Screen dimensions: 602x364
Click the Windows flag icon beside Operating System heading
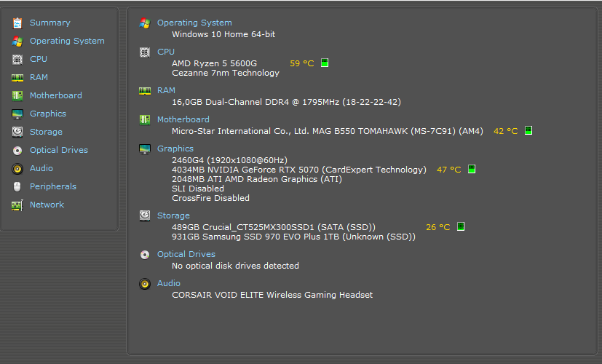click(x=145, y=23)
